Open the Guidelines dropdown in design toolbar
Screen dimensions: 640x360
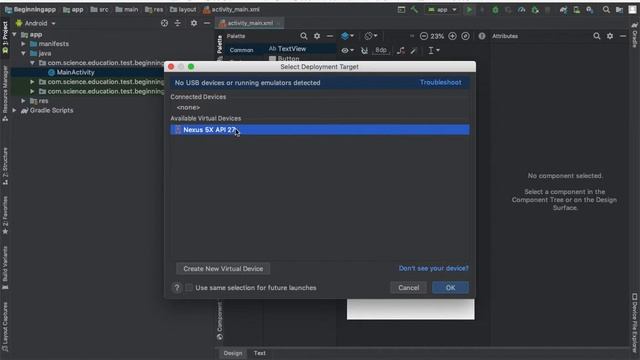[x=433, y=50]
